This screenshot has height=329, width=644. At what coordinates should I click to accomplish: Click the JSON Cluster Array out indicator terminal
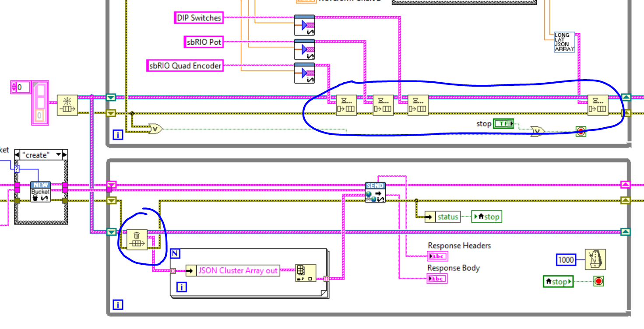[232, 270]
